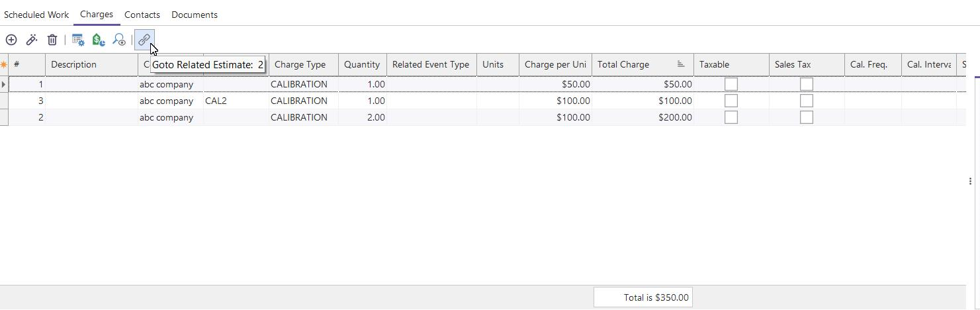
Task: Switch to the Contacts tab
Action: [142, 15]
